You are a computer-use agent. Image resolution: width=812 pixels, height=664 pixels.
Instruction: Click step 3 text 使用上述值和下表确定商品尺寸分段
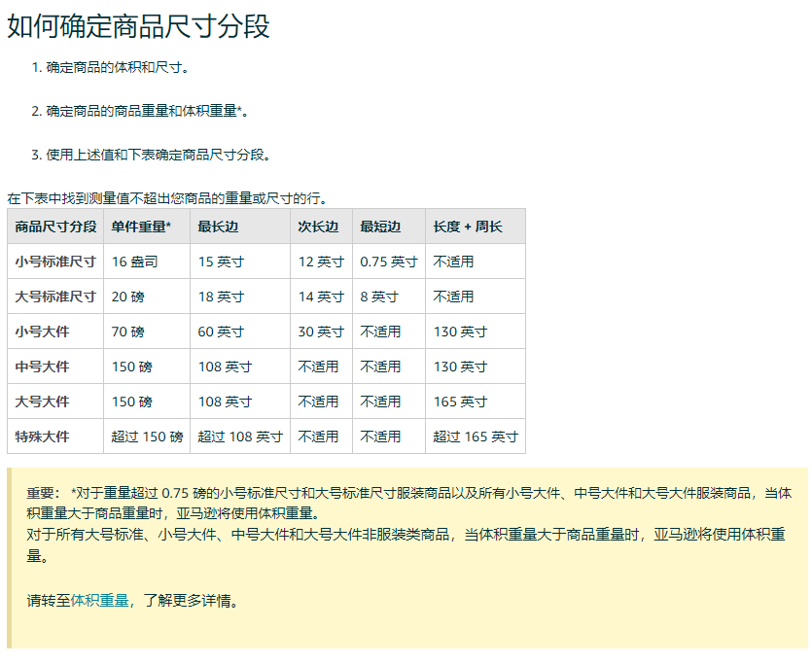[158, 155]
